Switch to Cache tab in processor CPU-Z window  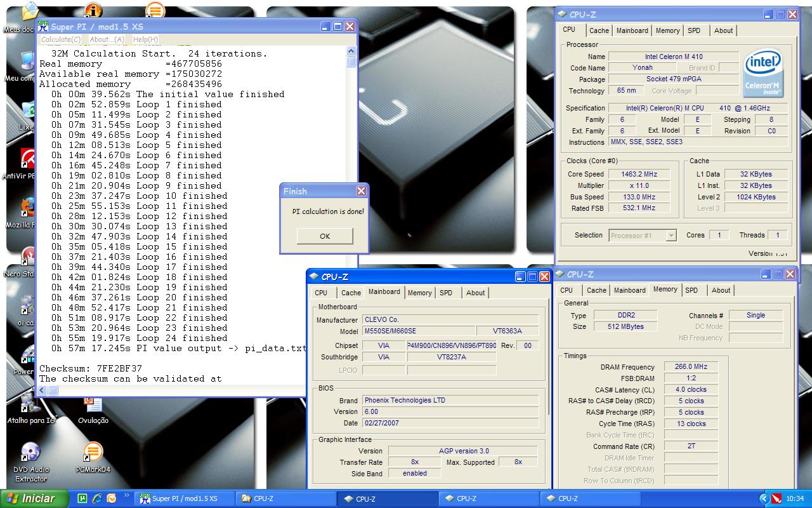(599, 30)
